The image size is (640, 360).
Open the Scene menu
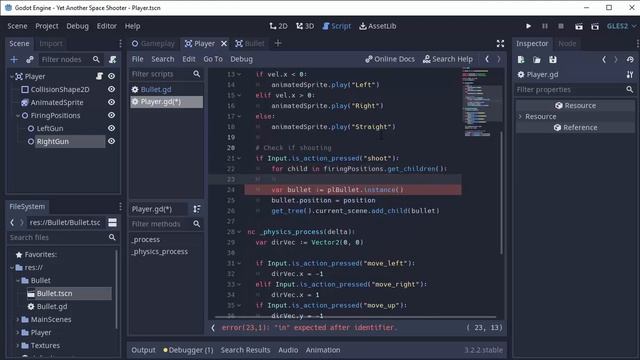17,26
